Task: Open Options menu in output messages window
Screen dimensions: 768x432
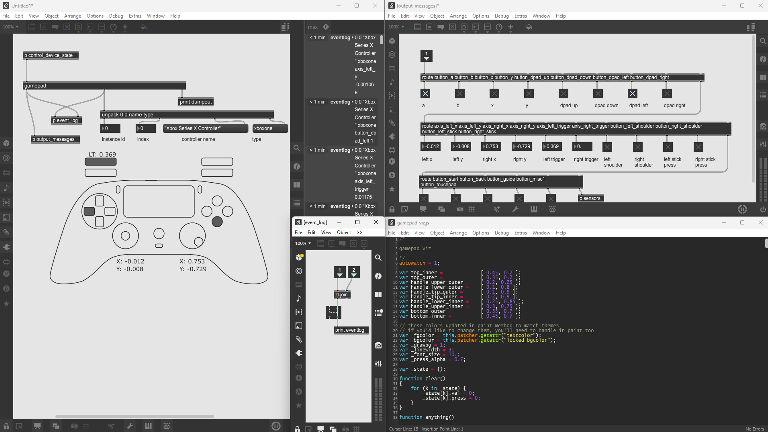Action: click(480, 16)
